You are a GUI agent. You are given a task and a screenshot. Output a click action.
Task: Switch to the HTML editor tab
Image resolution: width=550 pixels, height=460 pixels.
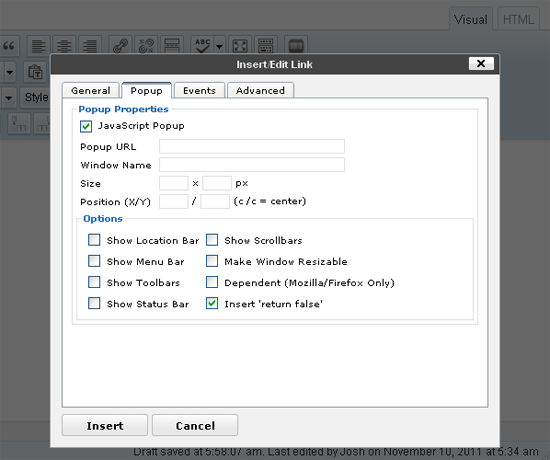pos(518,19)
